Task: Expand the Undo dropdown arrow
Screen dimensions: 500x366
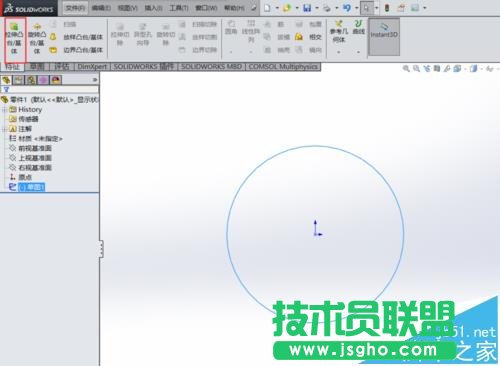Action: coord(357,8)
